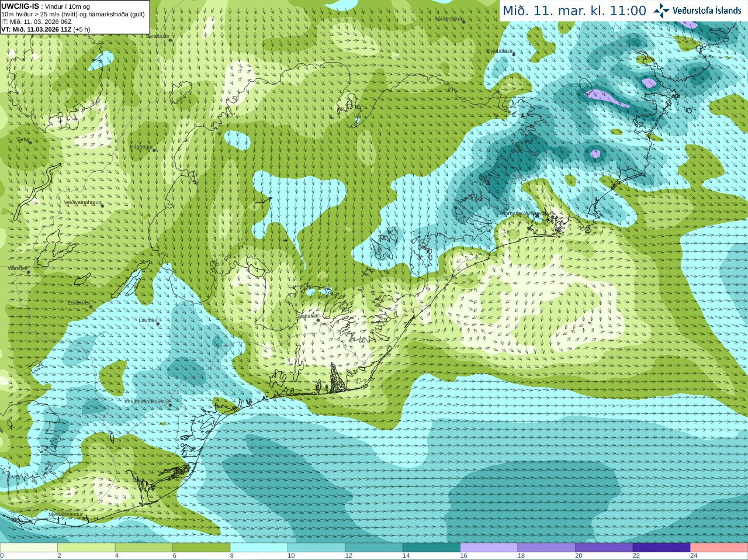Click the '24' legend scale value
This screenshot has height=560, width=748.
point(694,556)
